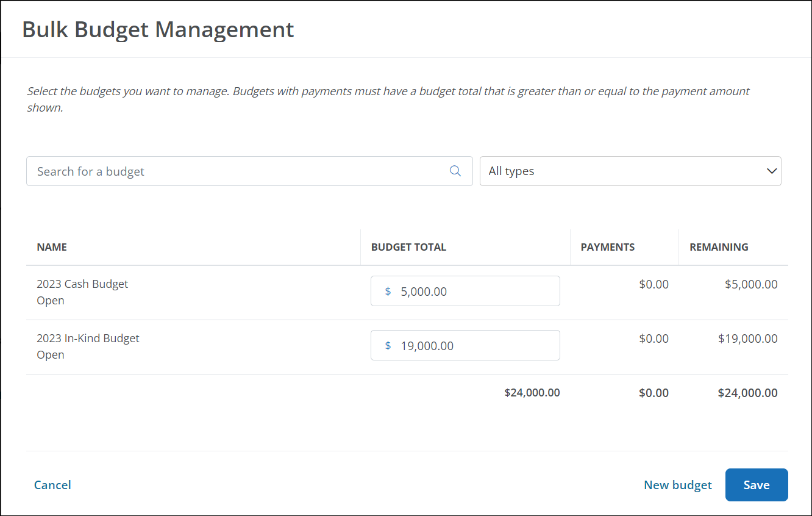Click the BUDGET TOTAL column header
The image size is (812, 516).
click(408, 247)
